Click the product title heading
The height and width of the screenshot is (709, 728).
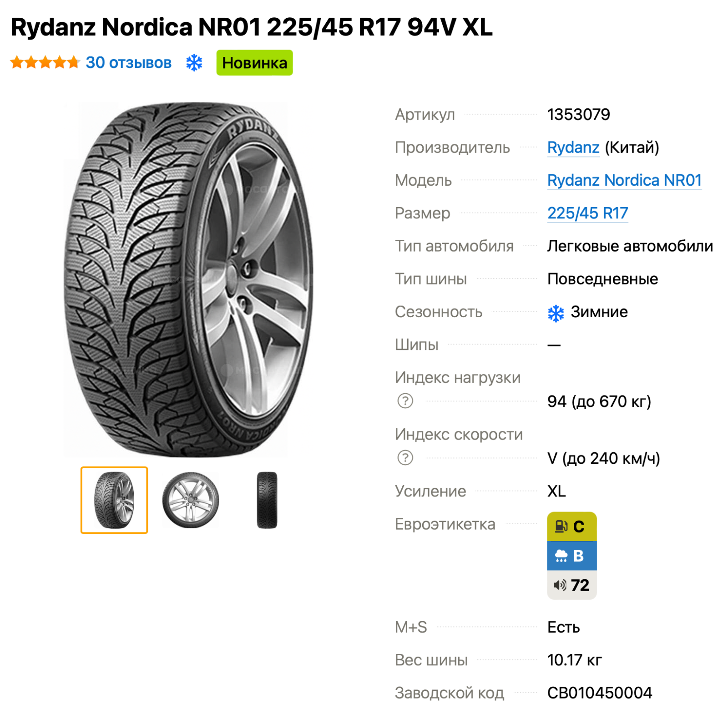251,27
